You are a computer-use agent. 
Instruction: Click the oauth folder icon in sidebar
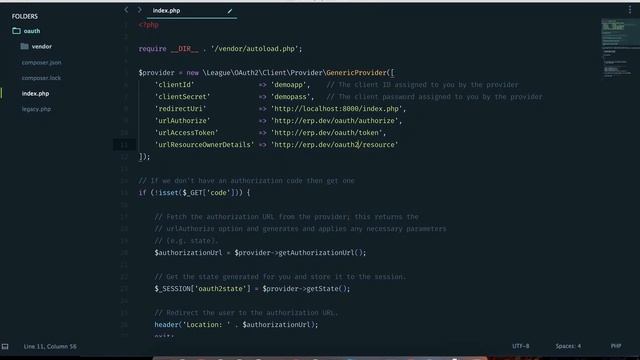point(16,31)
